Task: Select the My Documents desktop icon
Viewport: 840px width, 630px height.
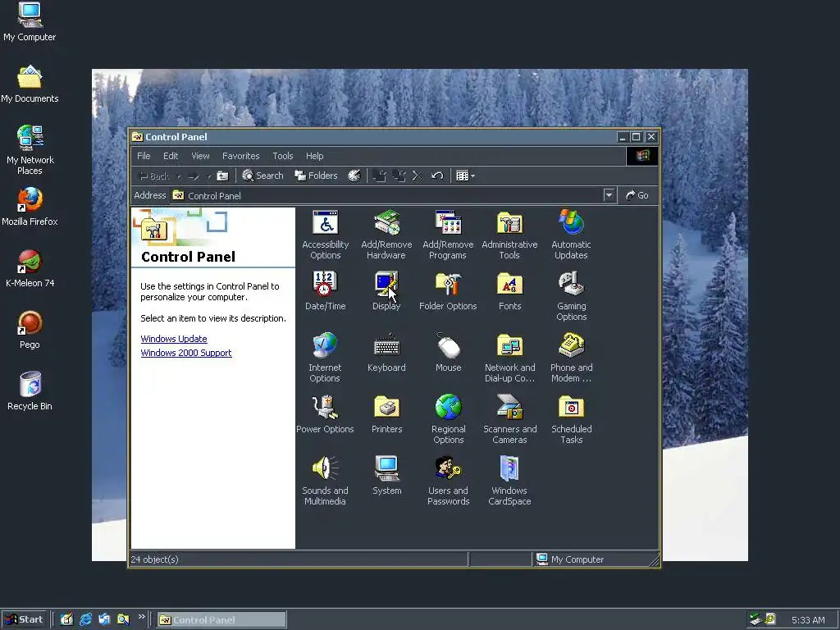Action: 30,84
